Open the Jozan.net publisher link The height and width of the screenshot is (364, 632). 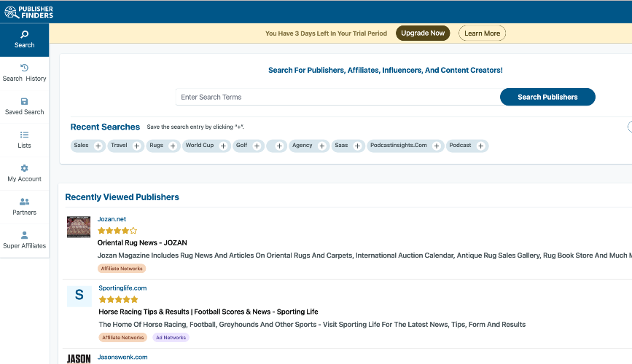[x=112, y=219]
